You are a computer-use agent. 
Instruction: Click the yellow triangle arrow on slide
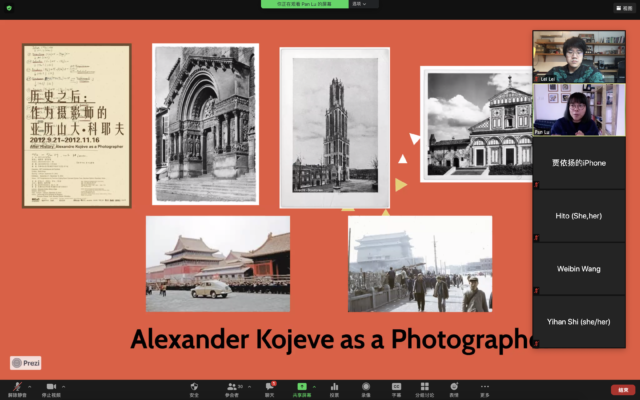401,184
